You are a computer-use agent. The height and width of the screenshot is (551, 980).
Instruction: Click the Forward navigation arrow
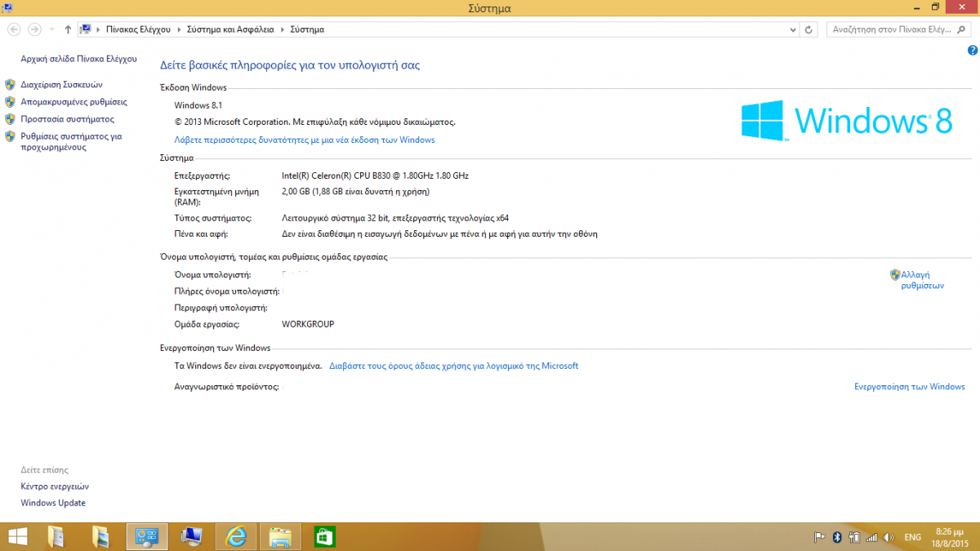[x=34, y=29]
